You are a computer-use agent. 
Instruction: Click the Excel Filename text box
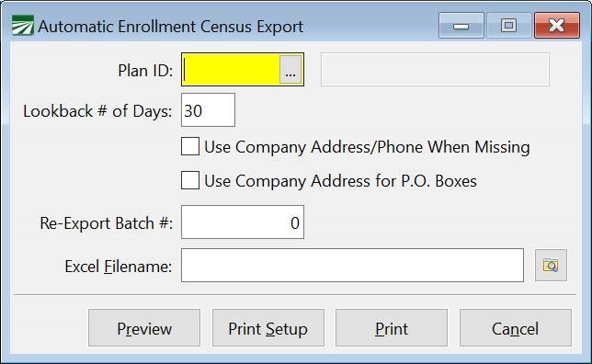pyautogui.click(x=352, y=265)
